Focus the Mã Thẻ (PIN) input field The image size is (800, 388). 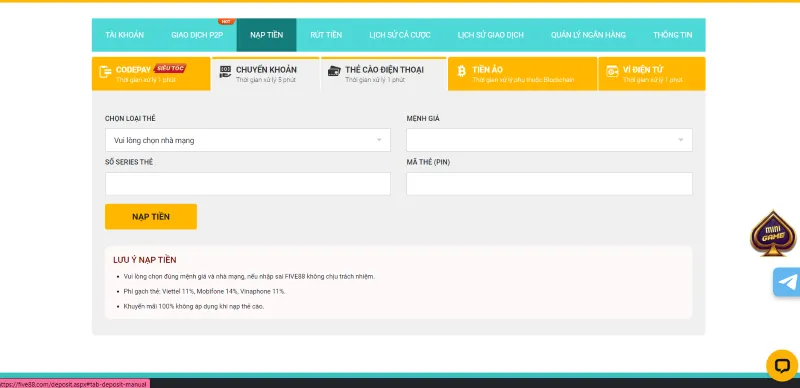tap(549, 184)
